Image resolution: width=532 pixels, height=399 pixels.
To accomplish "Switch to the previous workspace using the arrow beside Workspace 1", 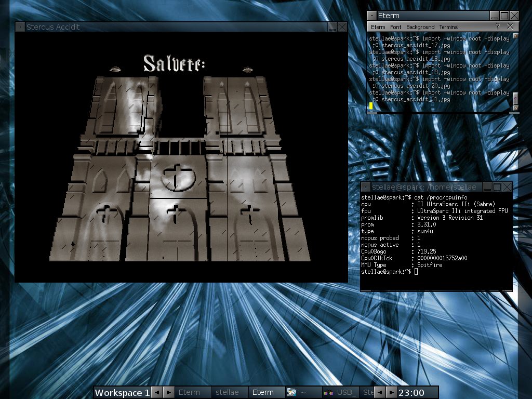I will pos(157,393).
